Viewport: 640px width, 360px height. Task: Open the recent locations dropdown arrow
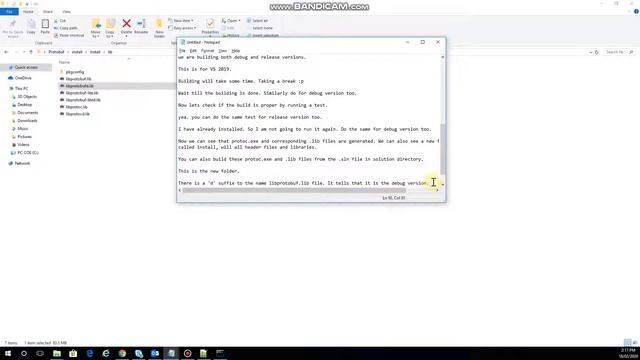click(24, 52)
